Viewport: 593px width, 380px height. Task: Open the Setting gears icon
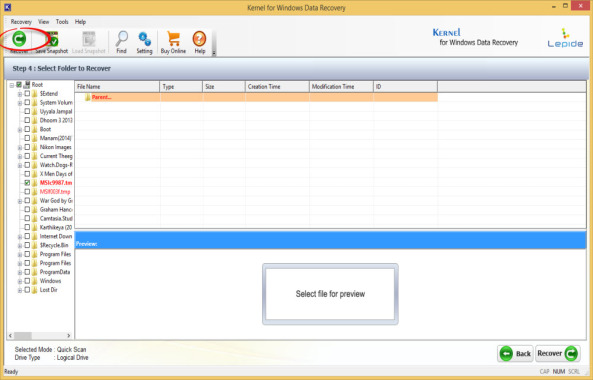pyautogui.click(x=144, y=38)
